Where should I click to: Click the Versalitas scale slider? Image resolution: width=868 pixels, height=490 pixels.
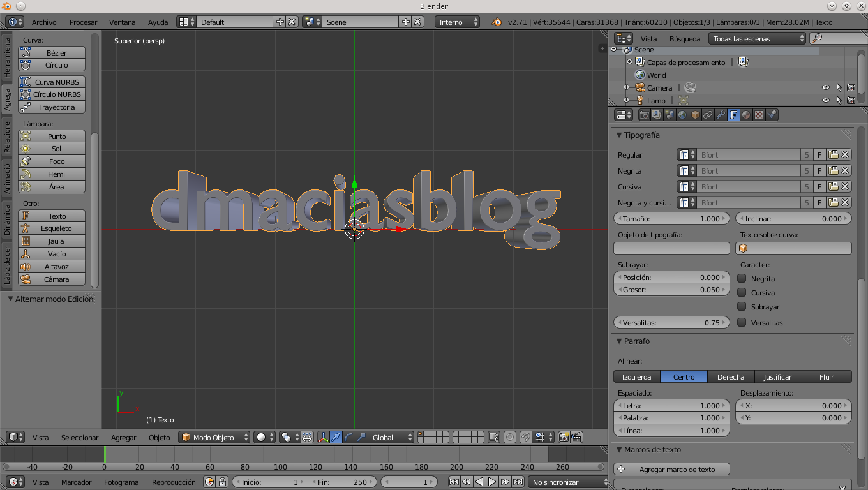[x=671, y=322]
